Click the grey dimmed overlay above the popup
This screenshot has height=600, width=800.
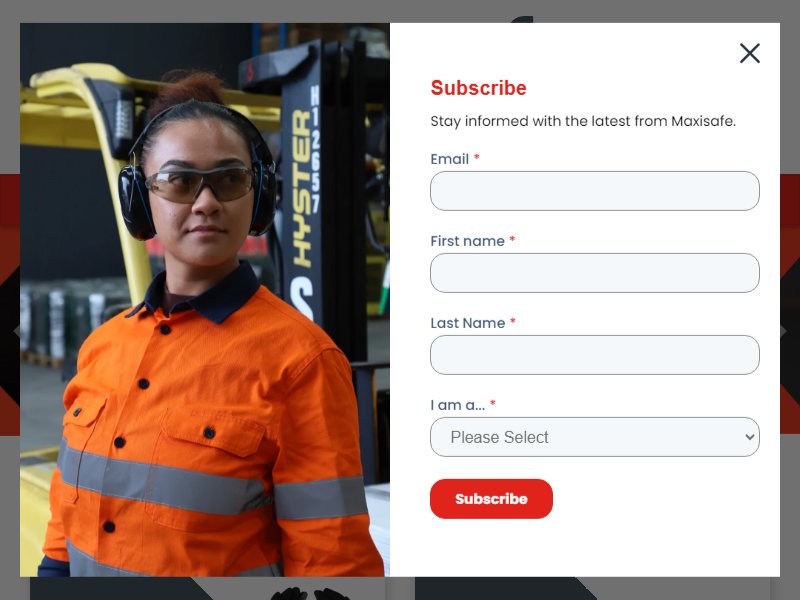coord(400,11)
